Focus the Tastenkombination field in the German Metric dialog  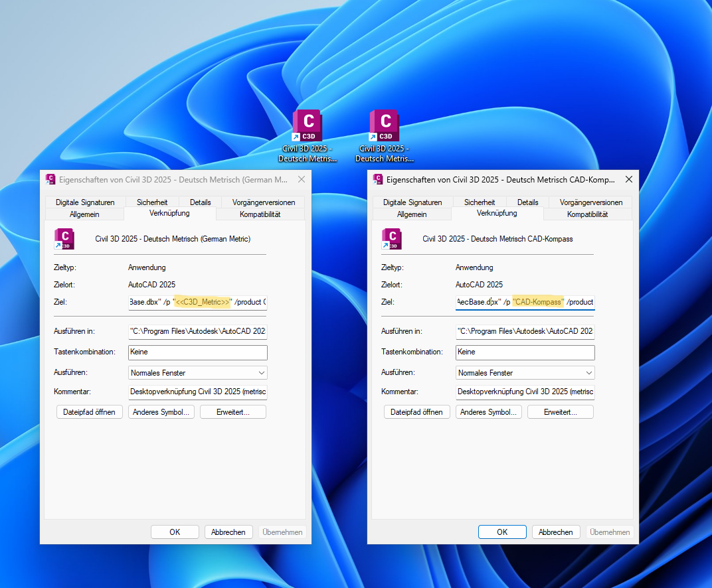point(198,352)
